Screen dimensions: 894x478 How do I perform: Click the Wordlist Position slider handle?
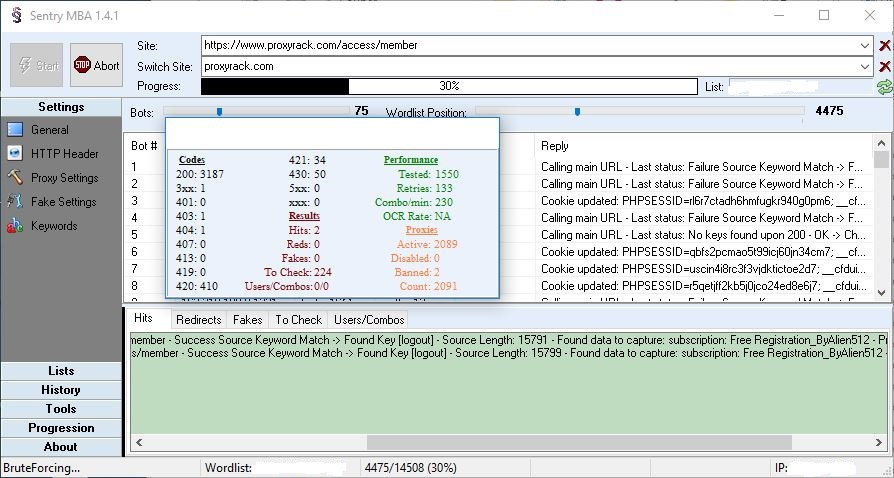[x=578, y=112]
